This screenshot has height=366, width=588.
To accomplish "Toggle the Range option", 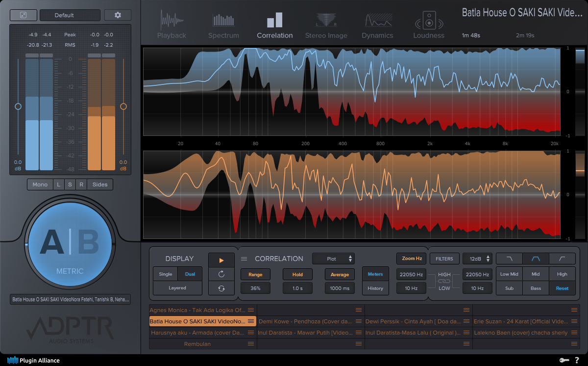I will [x=255, y=275].
